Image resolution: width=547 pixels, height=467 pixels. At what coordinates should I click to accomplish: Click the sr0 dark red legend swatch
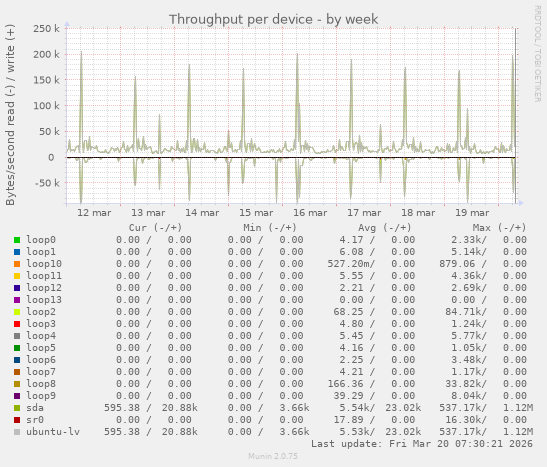tap(17, 420)
